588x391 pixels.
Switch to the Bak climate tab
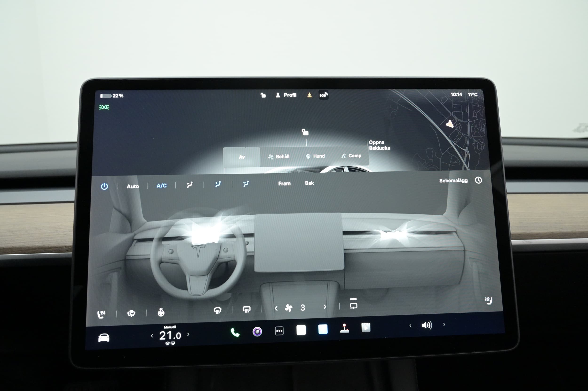pyautogui.click(x=309, y=183)
